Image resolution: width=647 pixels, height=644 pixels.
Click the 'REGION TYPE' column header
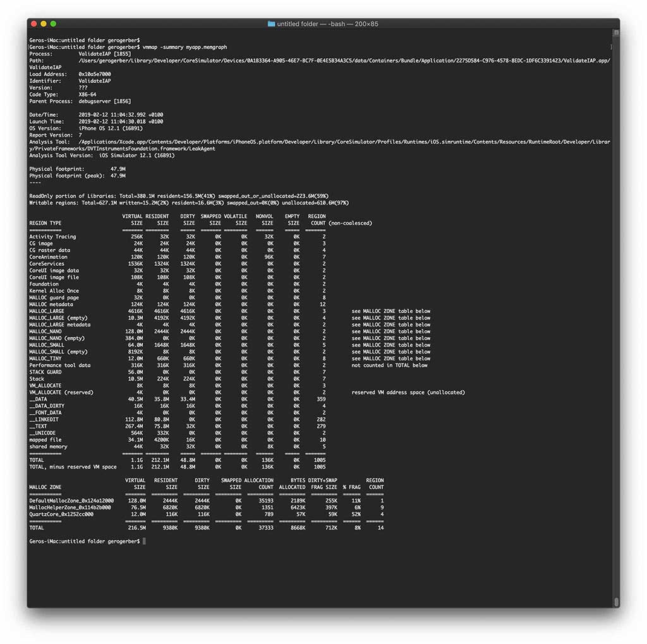point(45,223)
